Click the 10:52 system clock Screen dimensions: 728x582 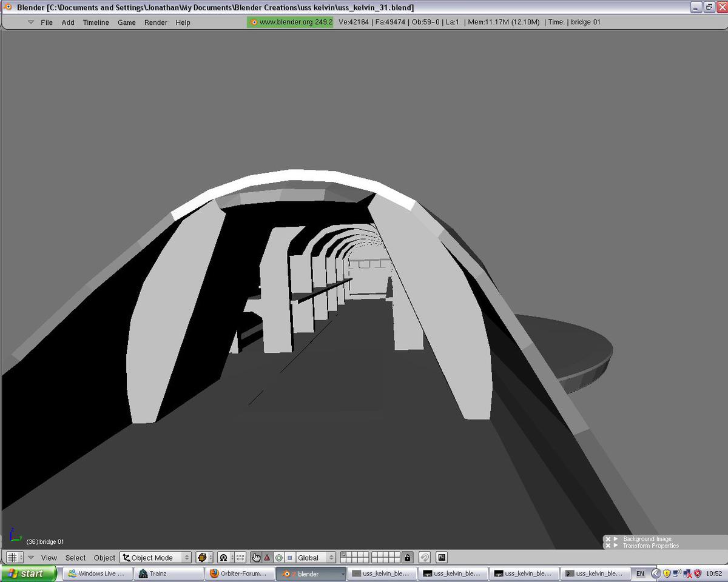pos(714,573)
